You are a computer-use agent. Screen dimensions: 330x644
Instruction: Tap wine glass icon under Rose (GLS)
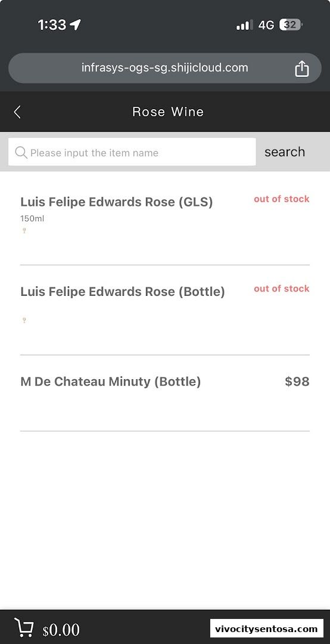24,231
